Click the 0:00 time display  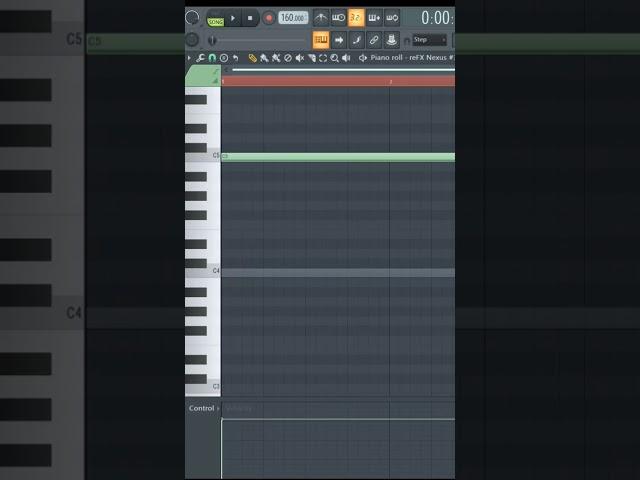438,18
